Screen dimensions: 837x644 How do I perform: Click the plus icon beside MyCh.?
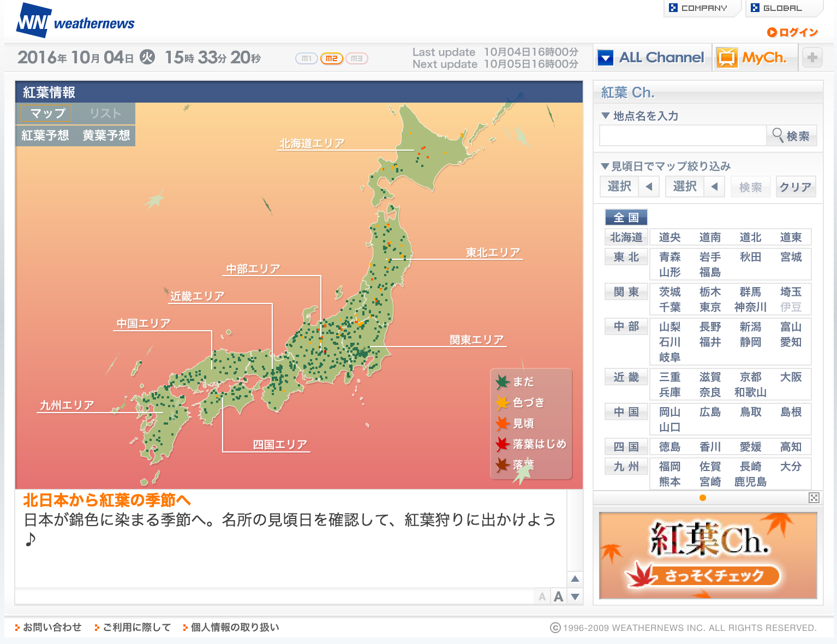point(812,57)
